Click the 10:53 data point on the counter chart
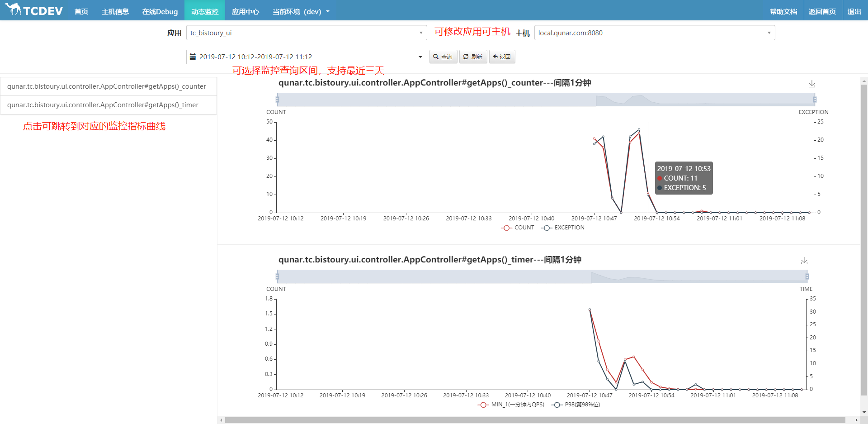Screen dimensions: 868x424 (648, 193)
